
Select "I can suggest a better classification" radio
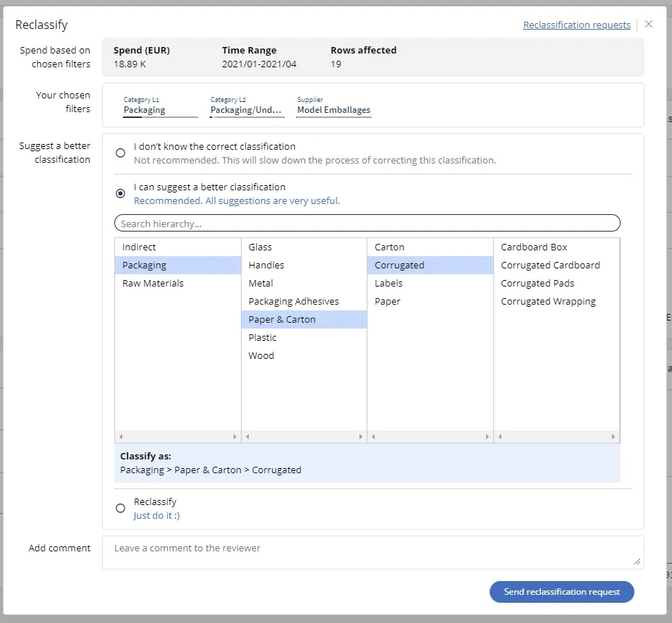tap(121, 193)
